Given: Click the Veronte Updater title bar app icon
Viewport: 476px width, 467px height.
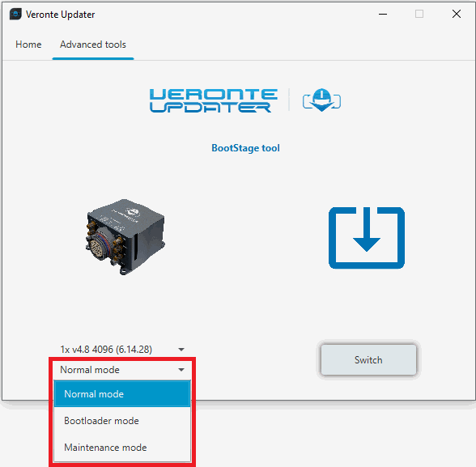Looking at the screenshot, I should 15,14.
